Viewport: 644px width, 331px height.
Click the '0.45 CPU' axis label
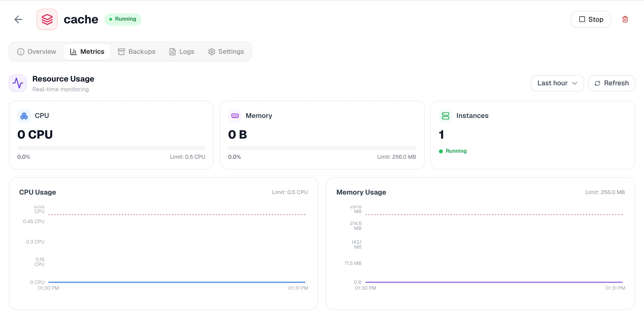coord(34,221)
